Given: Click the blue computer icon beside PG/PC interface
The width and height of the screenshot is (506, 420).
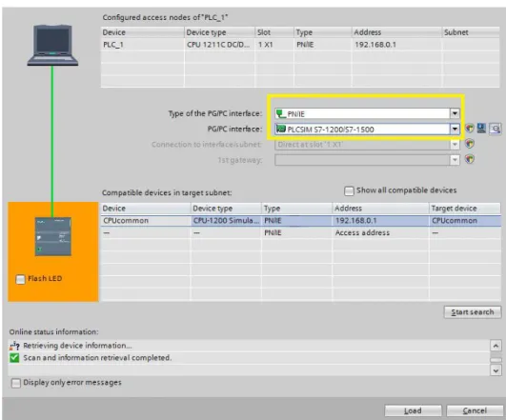Looking at the screenshot, I should pyautogui.click(x=481, y=128).
